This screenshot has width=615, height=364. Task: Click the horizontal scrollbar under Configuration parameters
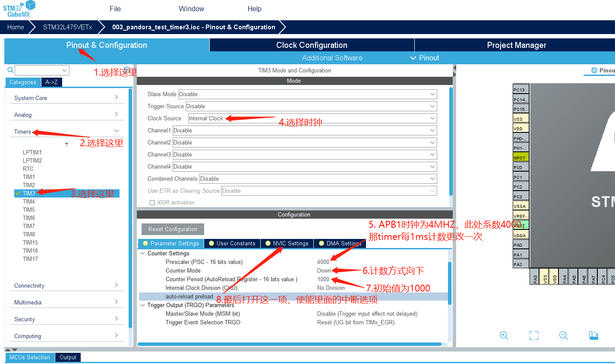click(290, 344)
